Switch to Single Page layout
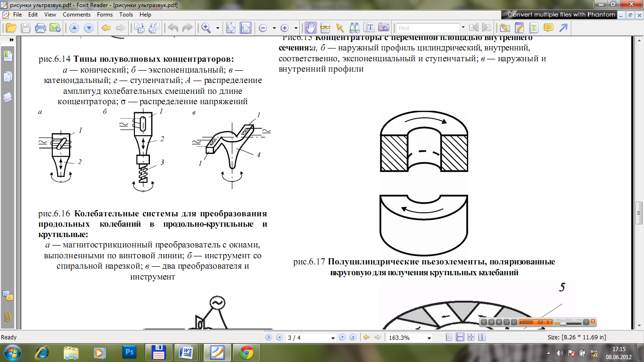644x362 pixels. (x=449, y=337)
